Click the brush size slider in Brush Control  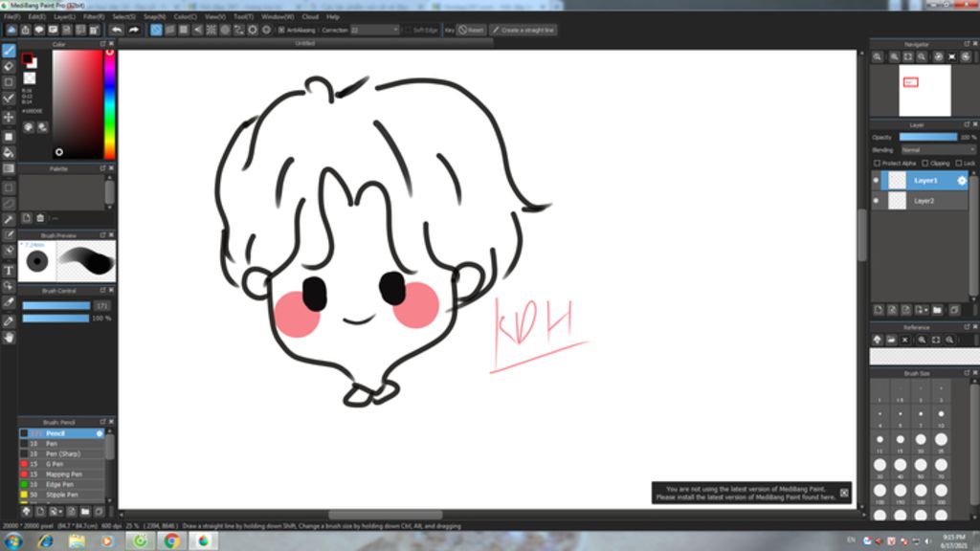tap(56, 305)
